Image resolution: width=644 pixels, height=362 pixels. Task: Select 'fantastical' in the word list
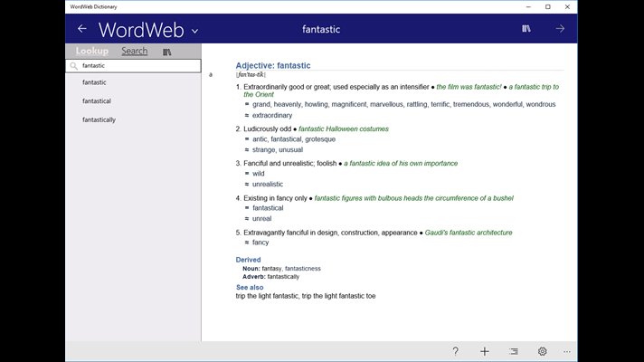click(97, 100)
